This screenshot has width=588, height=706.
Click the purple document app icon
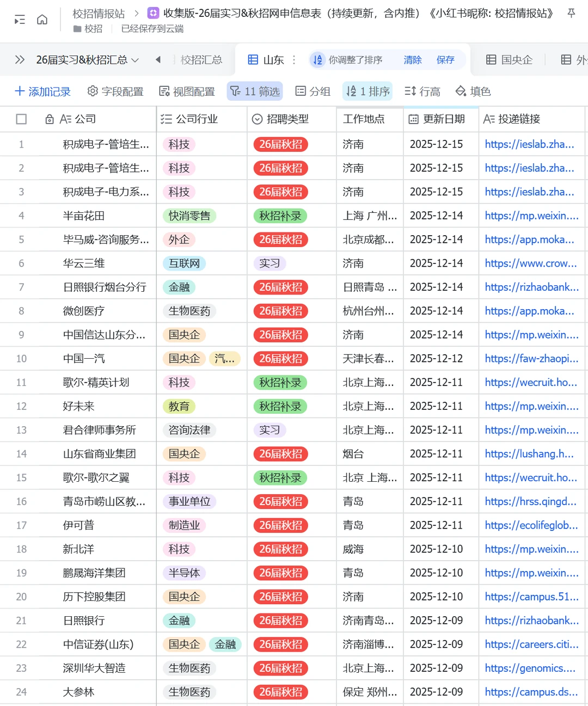tap(154, 13)
